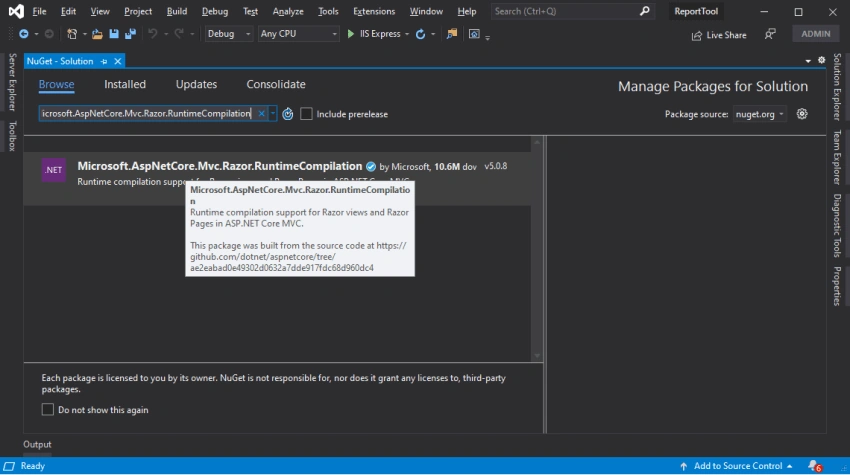Click the package search input field
850x475 pixels.
[146, 113]
